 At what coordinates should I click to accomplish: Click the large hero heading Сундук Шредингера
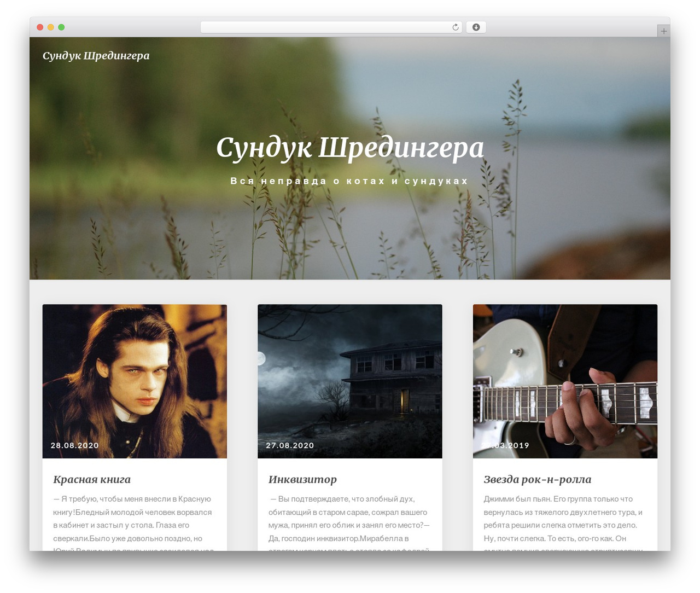350,147
